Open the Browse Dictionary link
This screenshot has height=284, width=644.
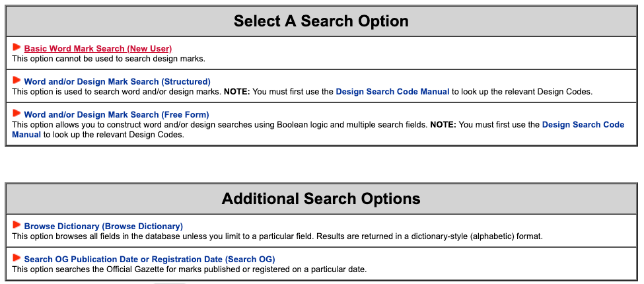click(x=104, y=226)
